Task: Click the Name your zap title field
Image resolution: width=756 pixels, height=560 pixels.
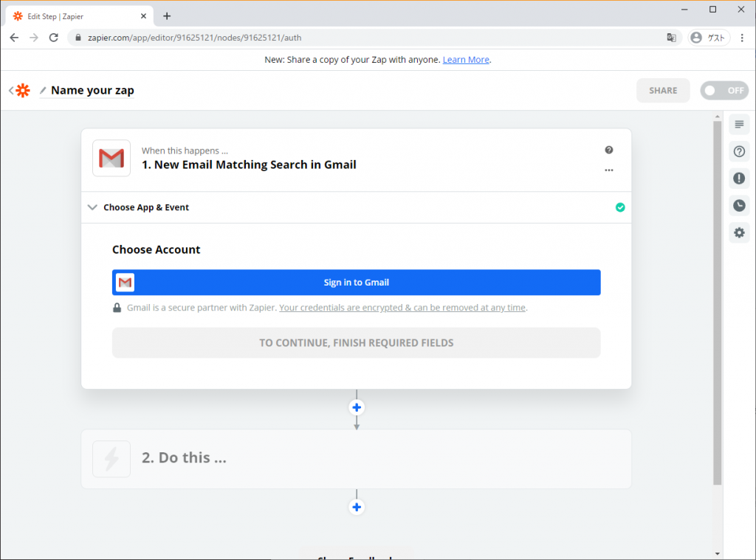Action: (92, 91)
